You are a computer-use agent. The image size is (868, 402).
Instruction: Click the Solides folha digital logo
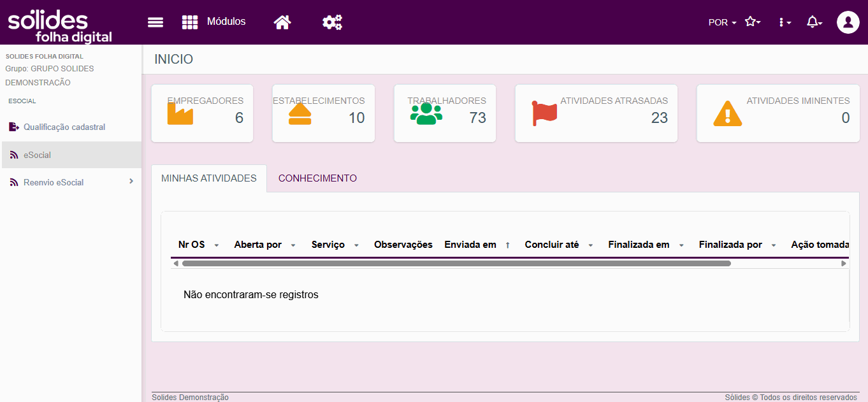click(x=60, y=26)
